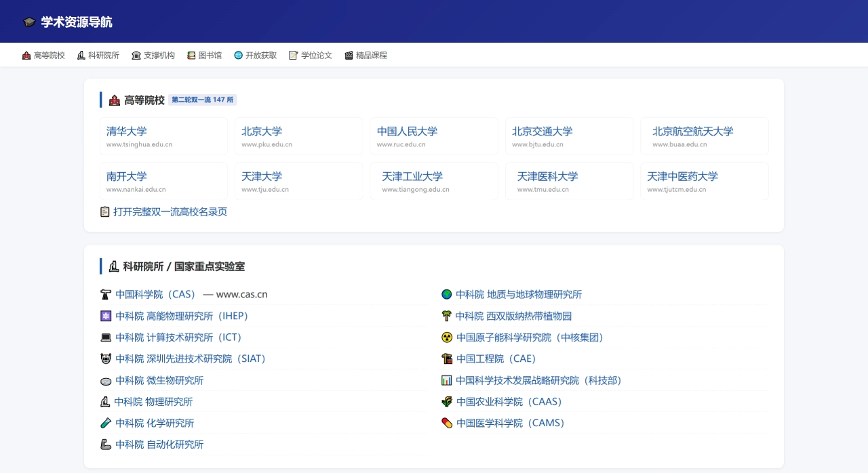
Task: Click the petri dish icon before 微生物研究所
Action: (x=105, y=380)
